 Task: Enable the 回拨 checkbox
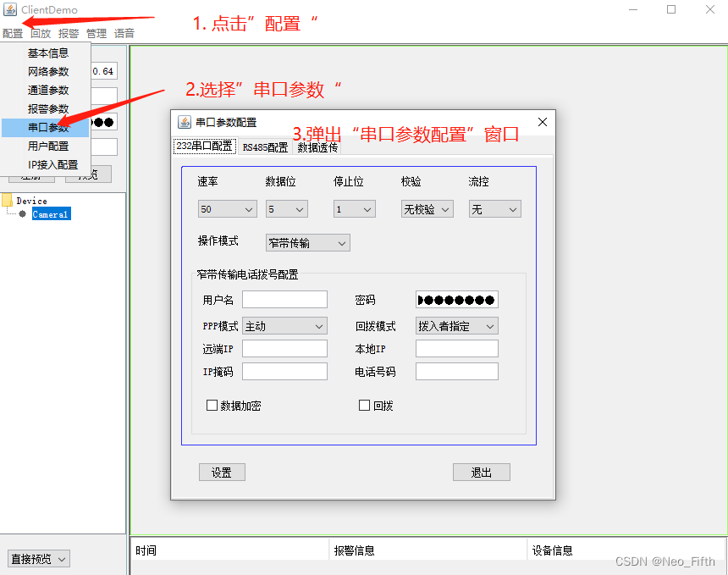click(x=364, y=405)
